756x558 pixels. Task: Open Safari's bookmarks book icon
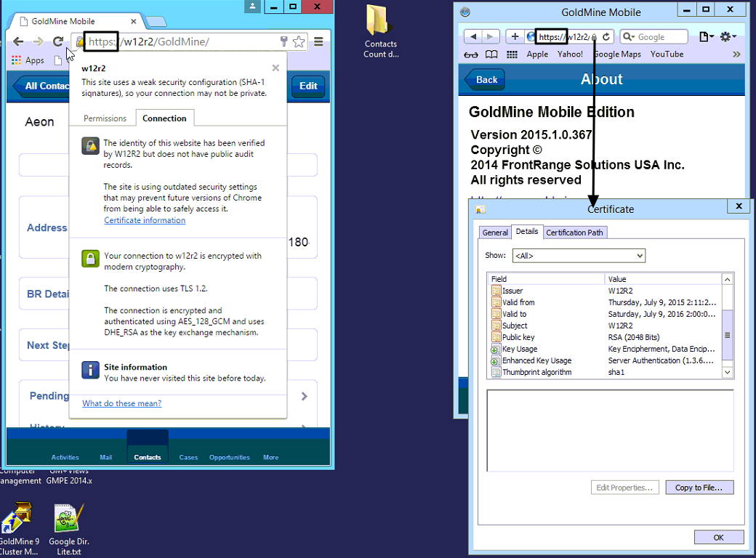(491, 54)
